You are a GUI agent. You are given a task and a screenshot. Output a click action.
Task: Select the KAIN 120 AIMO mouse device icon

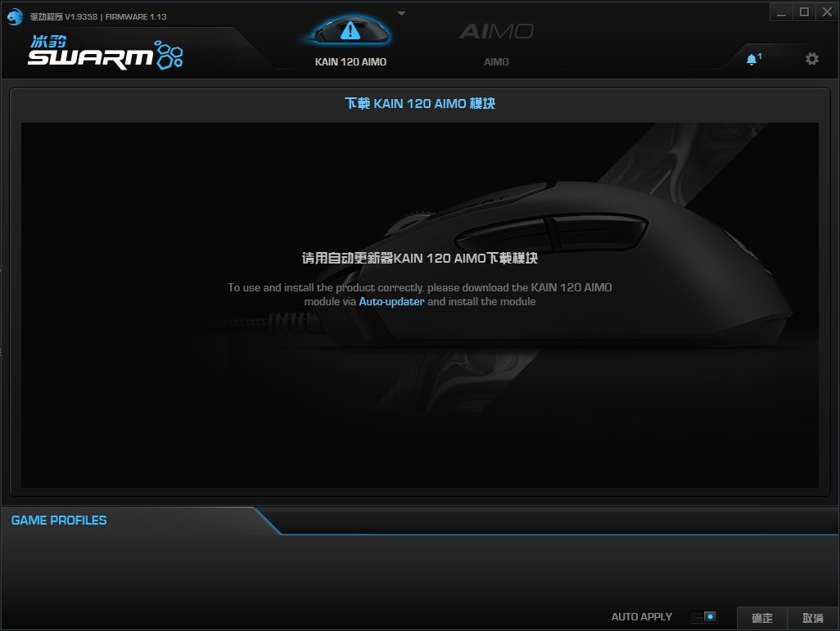(x=350, y=30)
